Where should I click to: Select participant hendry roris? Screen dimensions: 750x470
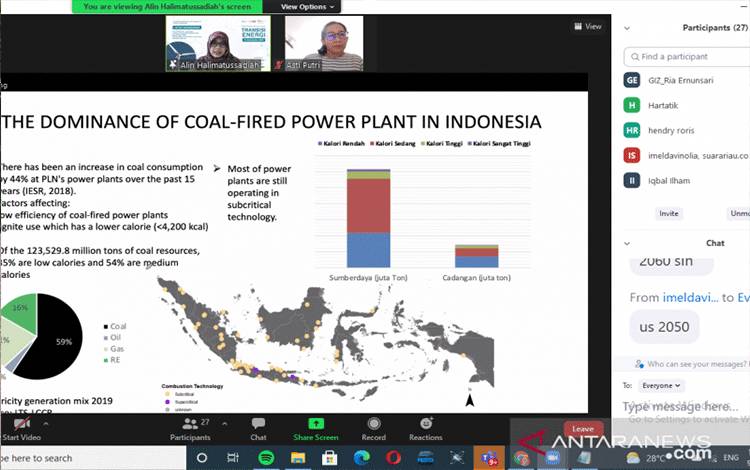671,131
